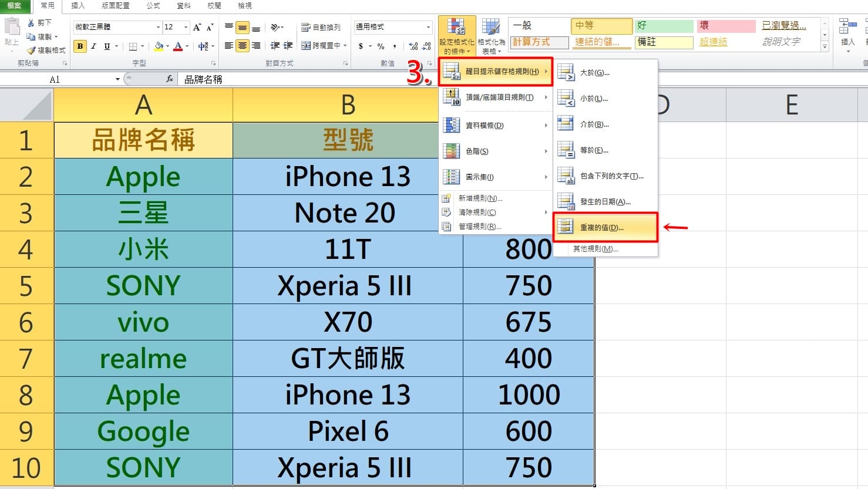Viewport: 868px width, 489px height.
Task: Click the scissors Cut (剪下) icon
Action: click(31, 22)
